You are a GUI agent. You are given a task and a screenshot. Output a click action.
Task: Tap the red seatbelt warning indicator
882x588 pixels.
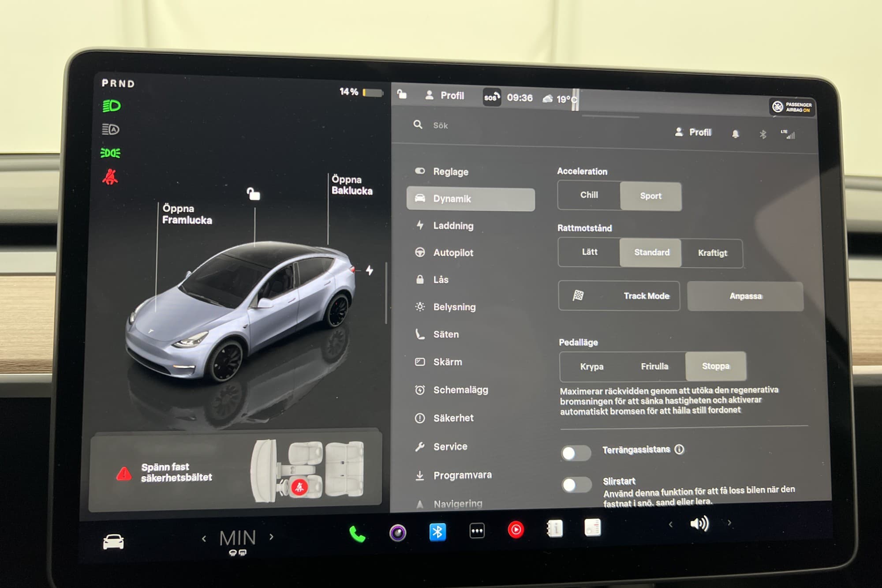click(110, 177)
